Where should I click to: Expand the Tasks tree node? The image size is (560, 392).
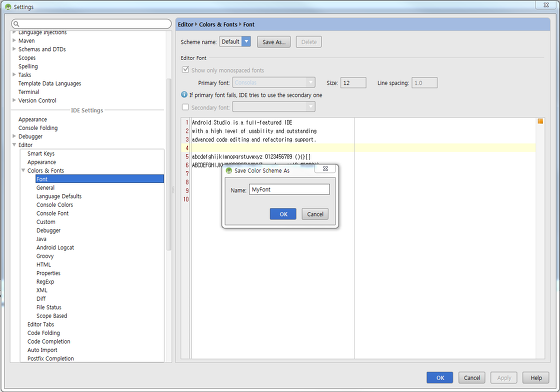click(14, 75)
